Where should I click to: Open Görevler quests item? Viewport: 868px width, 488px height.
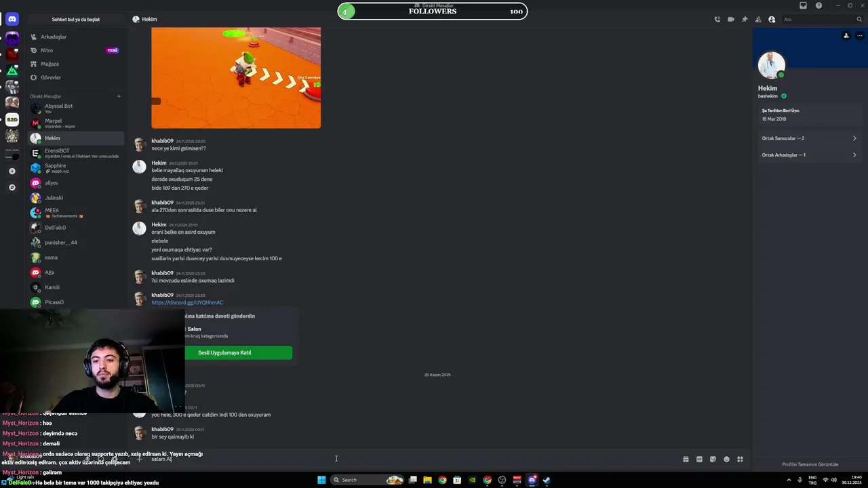(76, 77)
